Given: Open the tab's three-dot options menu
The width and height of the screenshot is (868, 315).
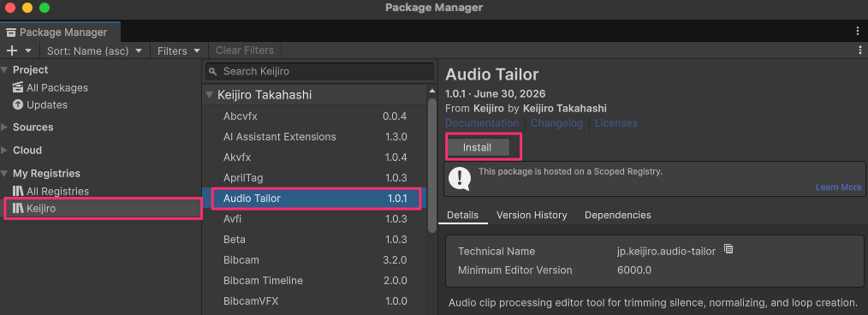Looking at the screenshot, I should click(858, 31).
